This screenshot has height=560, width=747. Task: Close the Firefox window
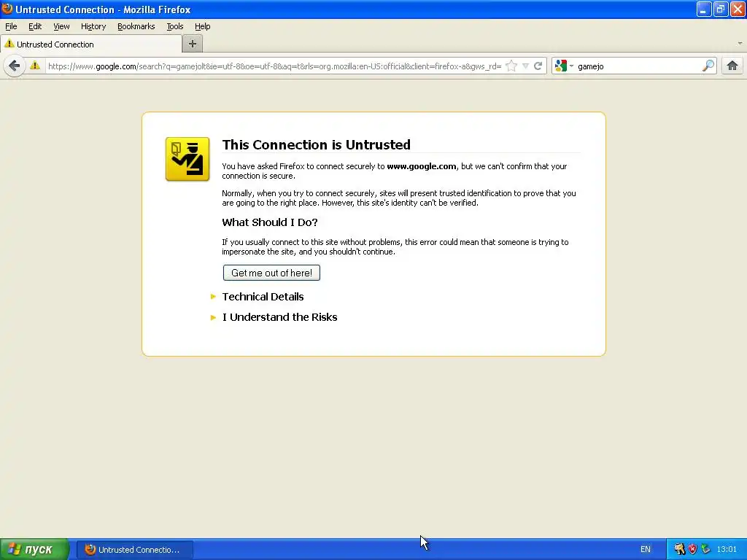pos(738,9)
